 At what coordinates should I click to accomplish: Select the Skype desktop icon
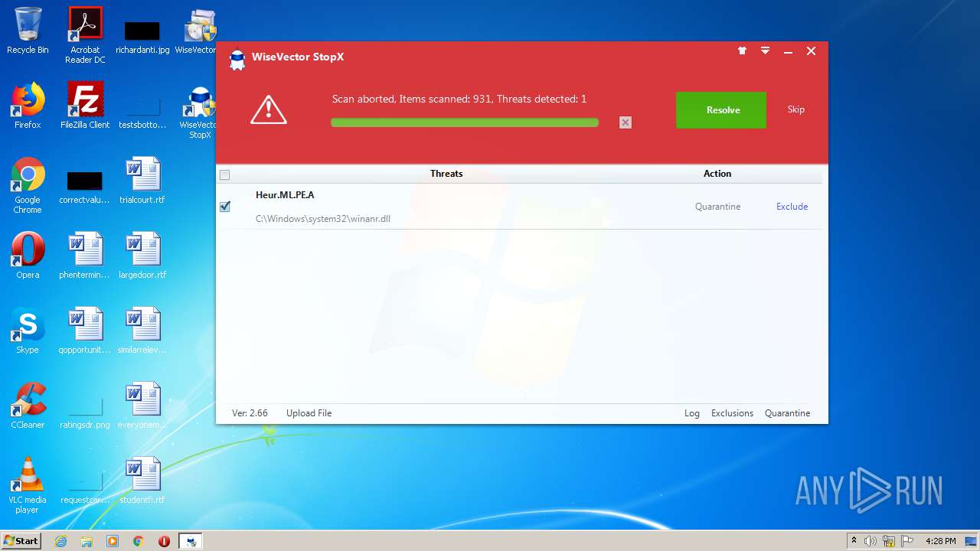click(28, 331)
